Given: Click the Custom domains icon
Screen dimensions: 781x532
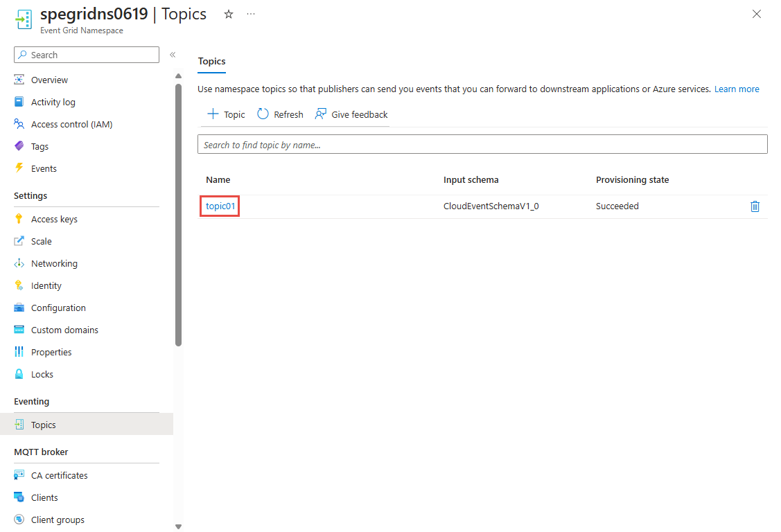Looking at the screenshot, I should (19, 330).
